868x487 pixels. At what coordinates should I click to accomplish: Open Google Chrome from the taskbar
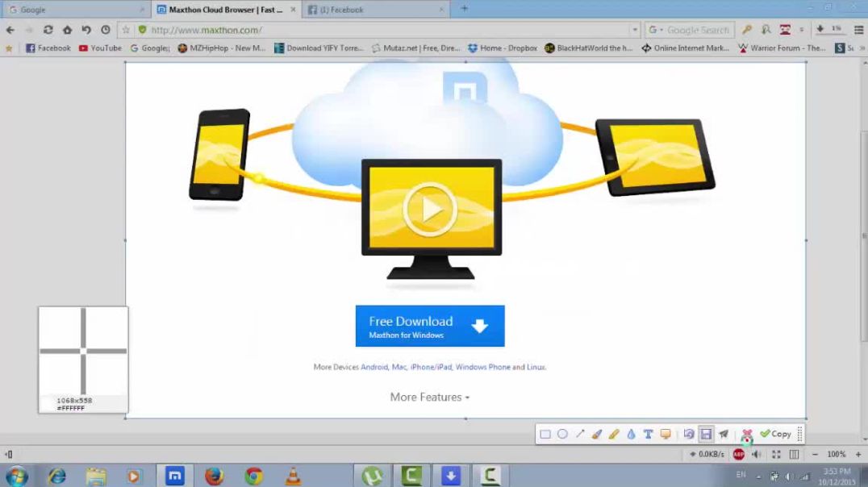click(254, 476)
